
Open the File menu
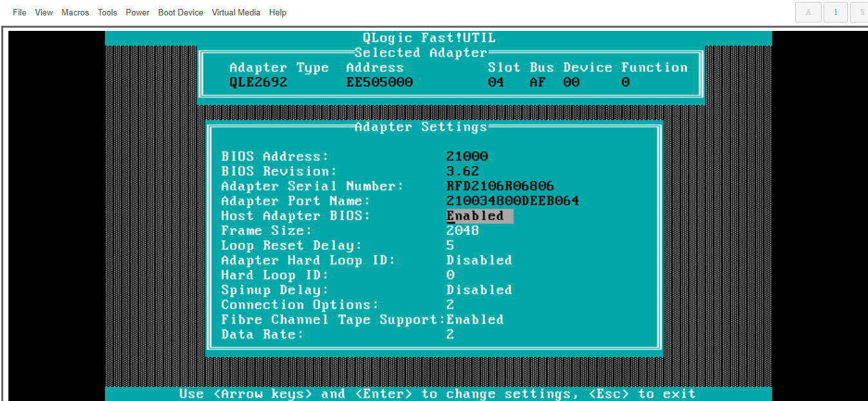[19, 12]
